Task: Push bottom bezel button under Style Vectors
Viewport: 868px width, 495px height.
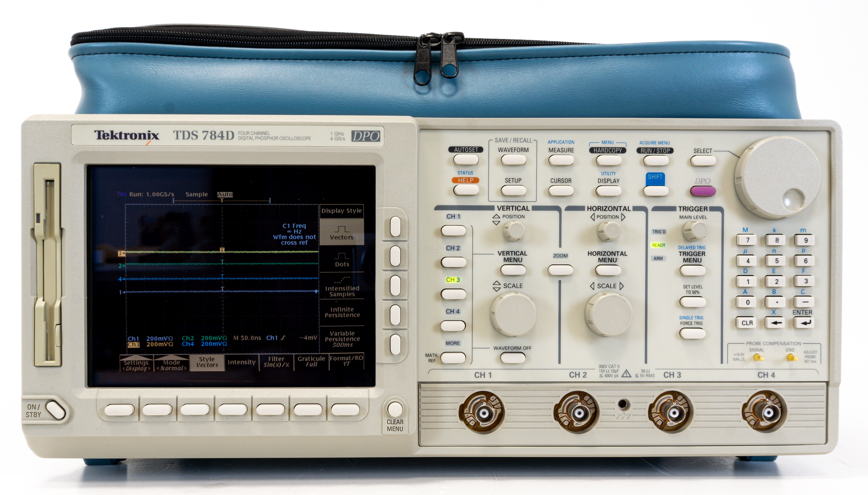Action: (195, 410)
